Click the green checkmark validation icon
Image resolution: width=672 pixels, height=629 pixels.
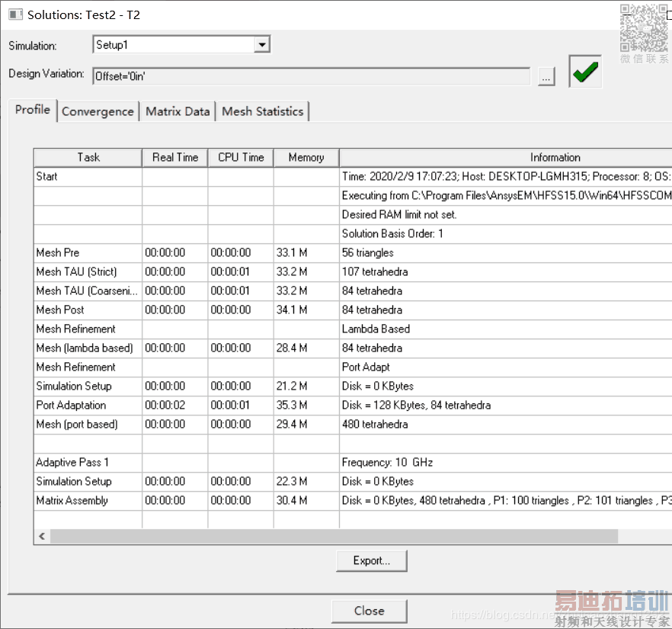(x=585, y=72)
